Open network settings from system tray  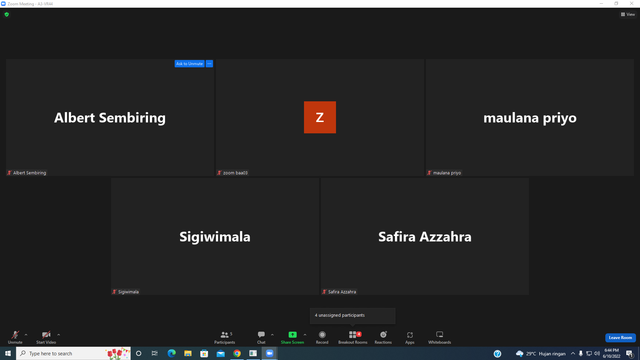tap(589, 354)
